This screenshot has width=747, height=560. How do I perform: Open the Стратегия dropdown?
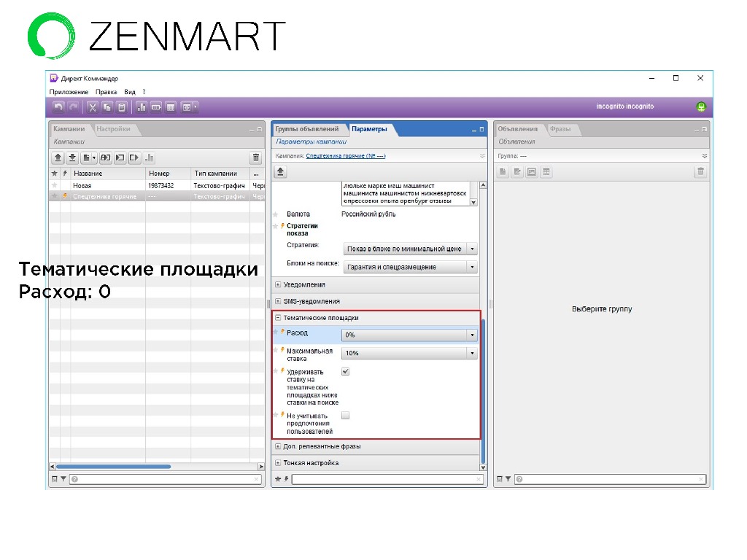[x=410, y=249]
